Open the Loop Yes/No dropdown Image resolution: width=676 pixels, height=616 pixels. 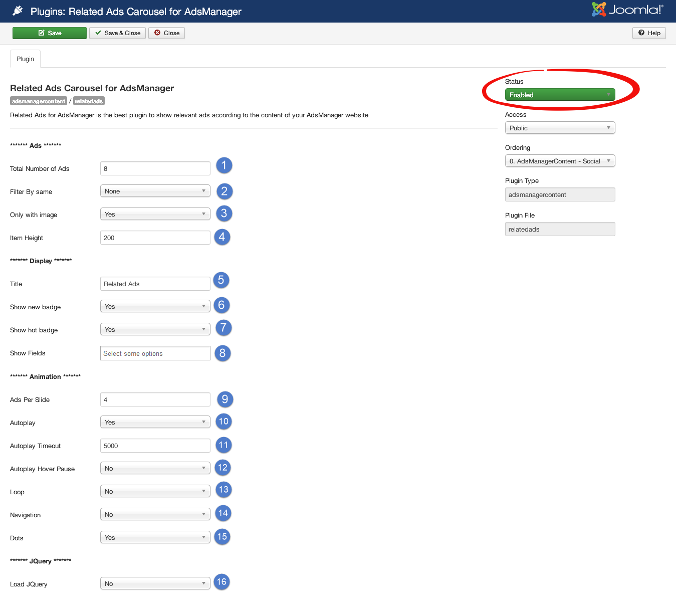coord(155,492)
